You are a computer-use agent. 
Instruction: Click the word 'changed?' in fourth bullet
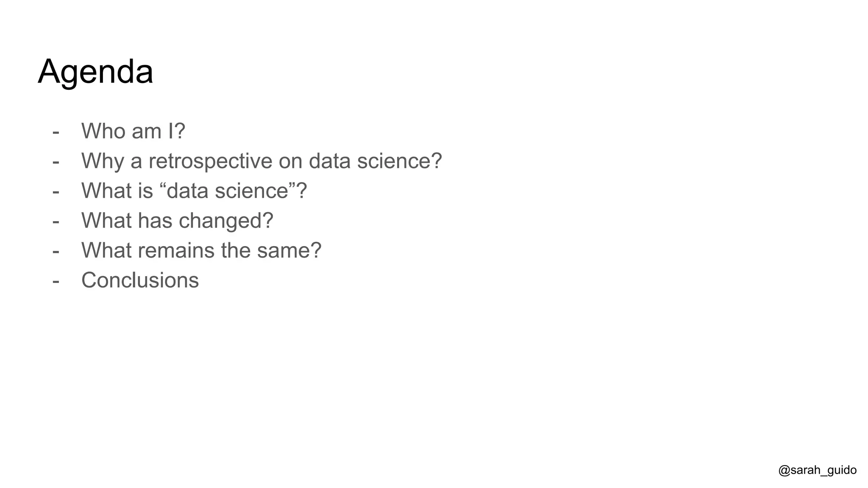226,221
